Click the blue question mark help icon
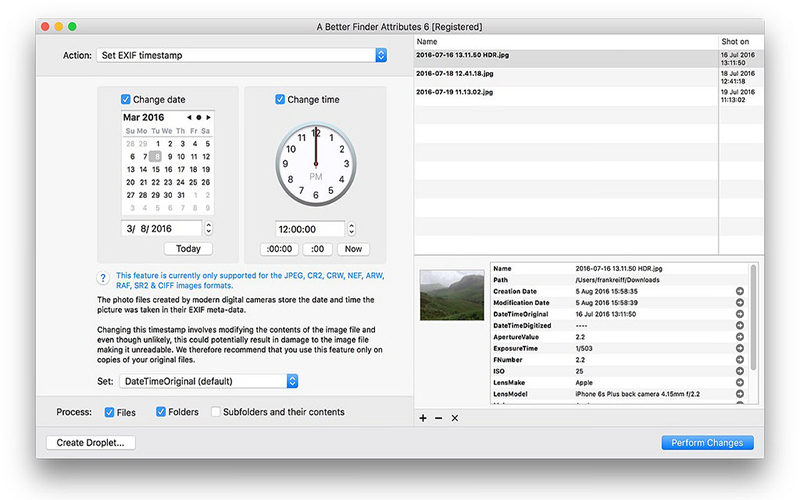The width and height of the screenshot is (800, 500). pyautogui.click(x=103, y=278)
